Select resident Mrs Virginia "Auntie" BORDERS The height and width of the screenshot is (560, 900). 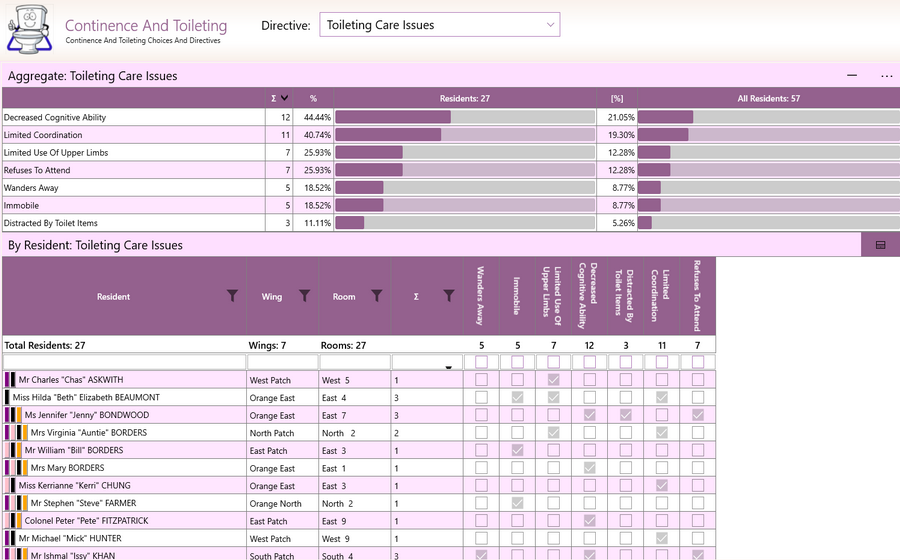[88, 433]
